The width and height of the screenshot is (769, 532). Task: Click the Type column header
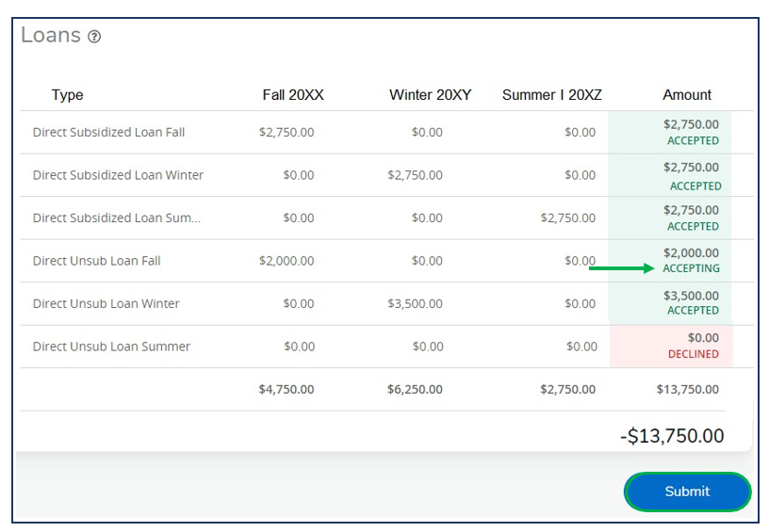(67, 95)
